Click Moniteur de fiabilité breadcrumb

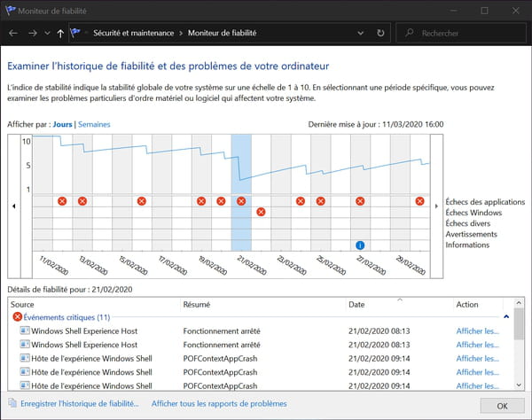(223, 33)
